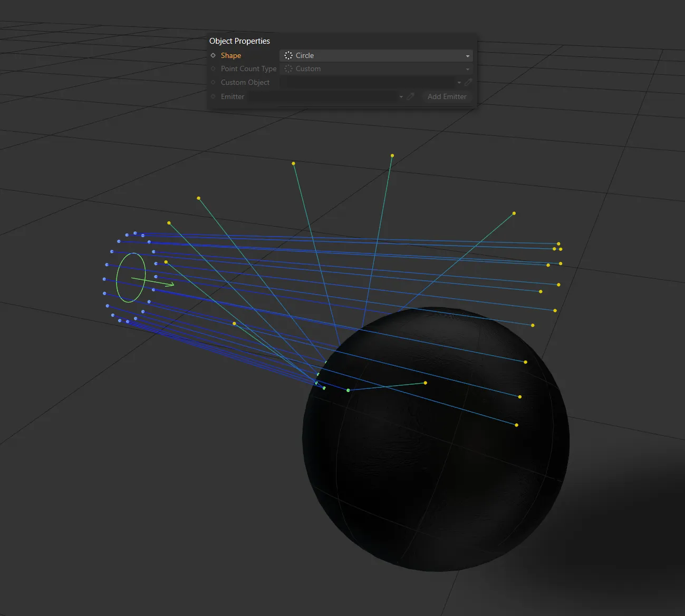The height and width of the screenshot is (616, 685).
Task: Expand the Emitter field dropdown arrow
Action: pos(401,96)
